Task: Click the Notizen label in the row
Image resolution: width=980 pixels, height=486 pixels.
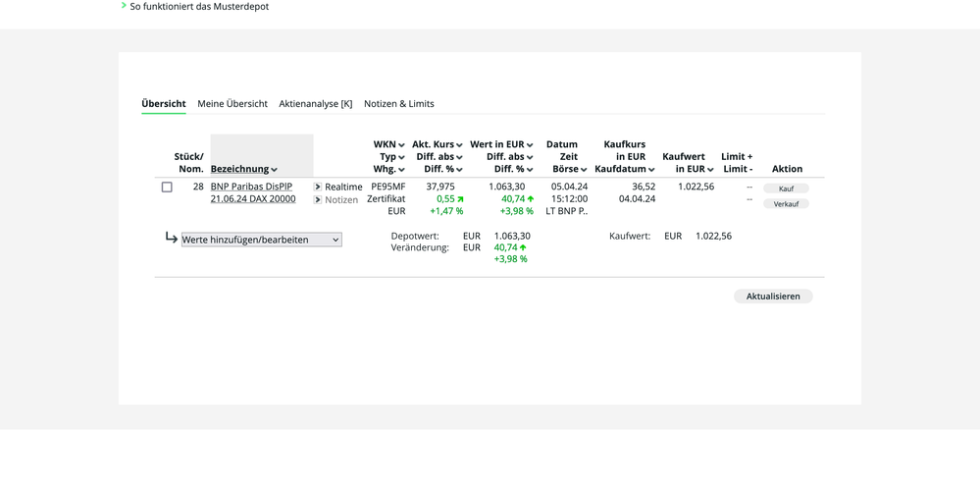Action: tap(341, 200)
